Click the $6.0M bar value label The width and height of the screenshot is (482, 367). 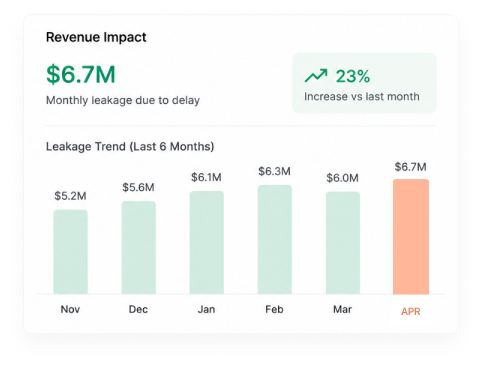[x=342, y=178]
